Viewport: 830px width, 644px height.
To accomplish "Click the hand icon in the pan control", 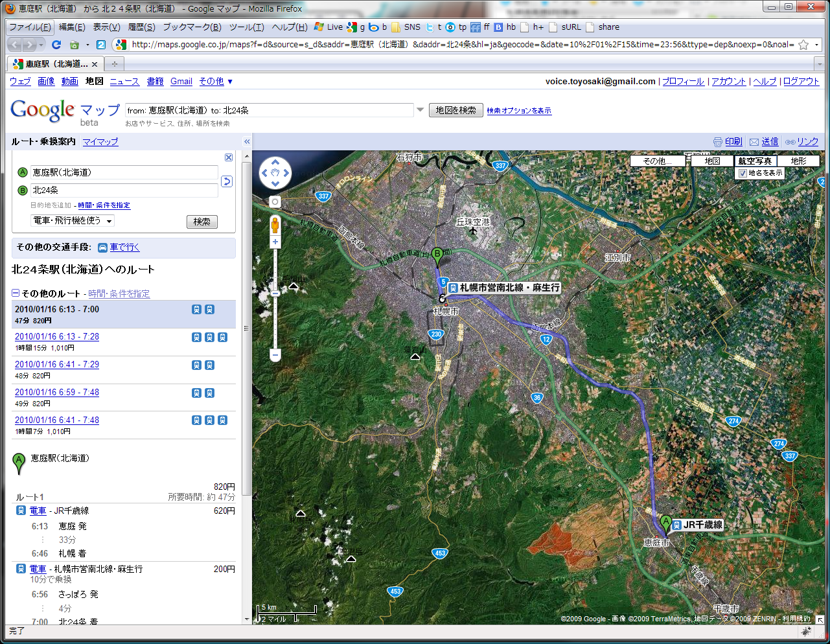I will coord(275,173).
